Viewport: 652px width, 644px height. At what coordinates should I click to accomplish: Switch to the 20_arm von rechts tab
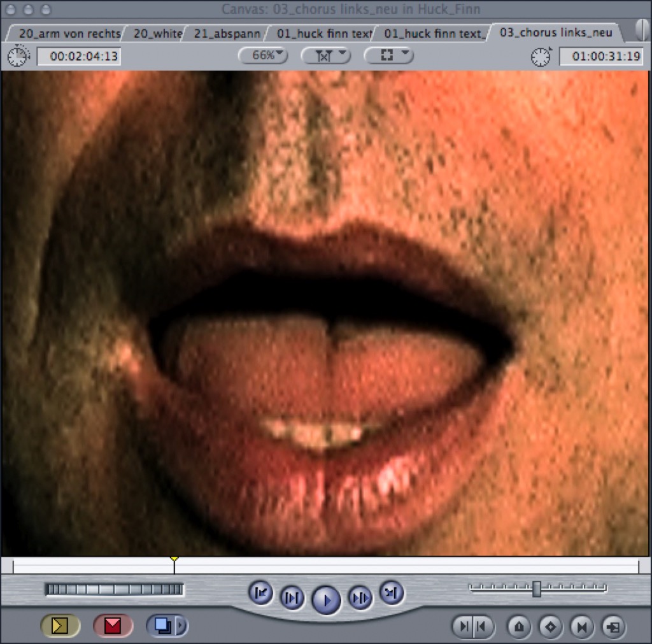coord(66,33)
